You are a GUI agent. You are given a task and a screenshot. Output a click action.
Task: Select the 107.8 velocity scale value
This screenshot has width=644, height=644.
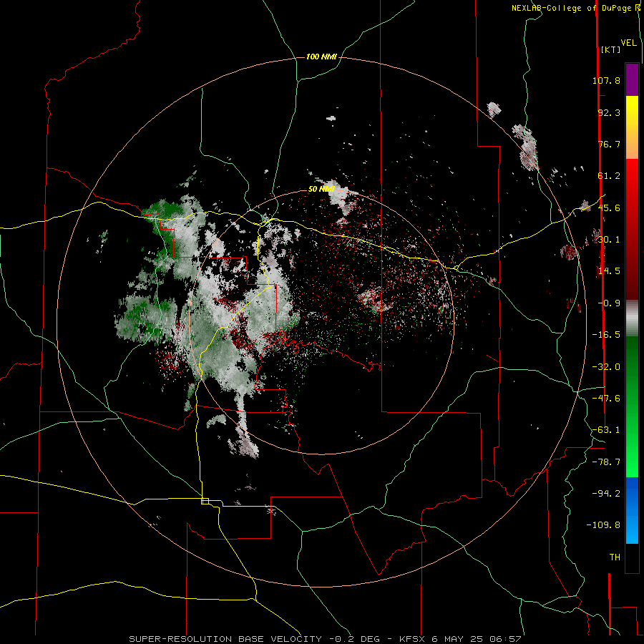[x=606, y=80]
